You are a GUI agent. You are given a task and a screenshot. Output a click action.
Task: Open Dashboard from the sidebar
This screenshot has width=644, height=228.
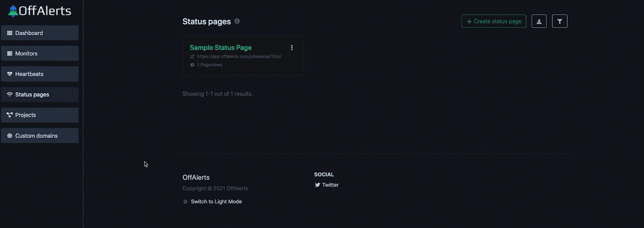[39, 33]
